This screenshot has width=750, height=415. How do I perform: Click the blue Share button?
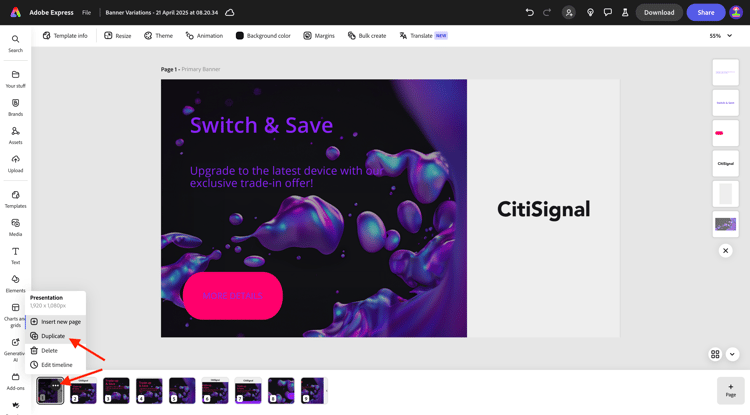[x=706, y=12]
